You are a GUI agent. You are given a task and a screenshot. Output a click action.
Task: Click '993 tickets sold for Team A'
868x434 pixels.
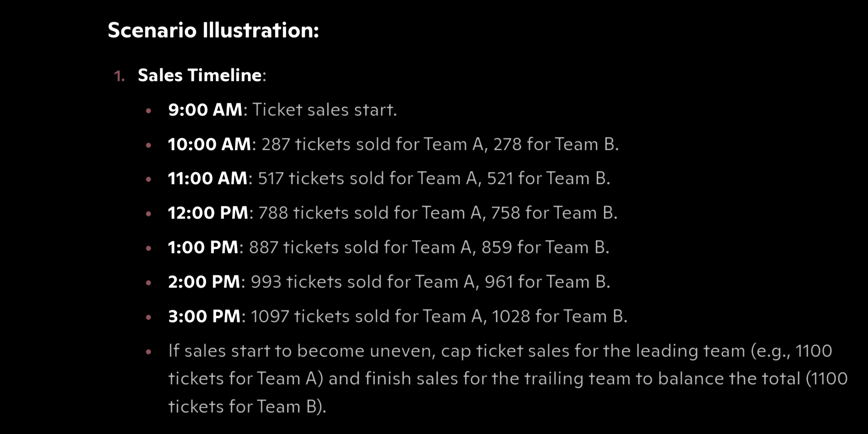(x=363, y=281)
